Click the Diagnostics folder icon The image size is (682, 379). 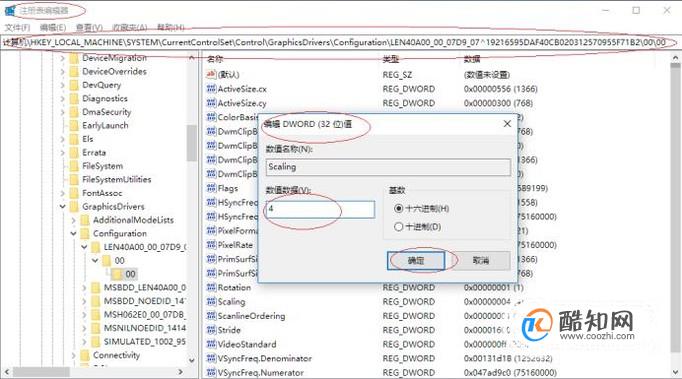click(74, 98)
